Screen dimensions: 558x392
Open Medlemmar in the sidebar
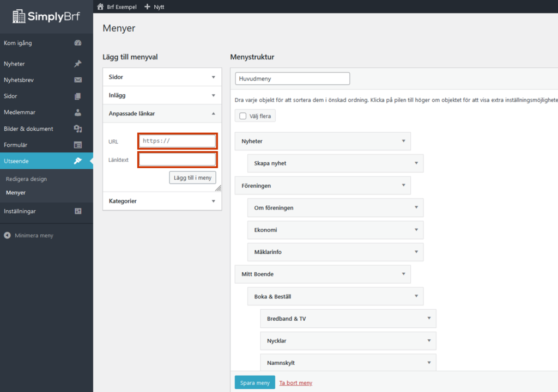pos(46,112)
